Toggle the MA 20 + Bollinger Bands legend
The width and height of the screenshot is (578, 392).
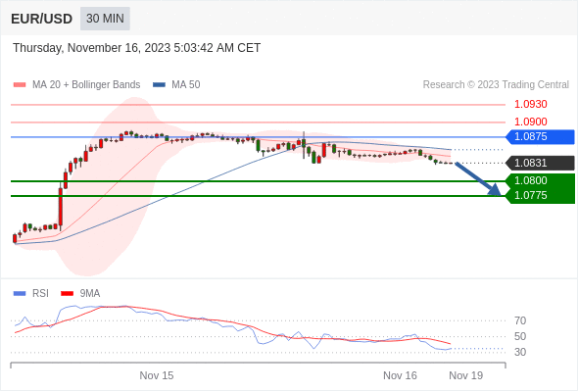pos(86,85)
